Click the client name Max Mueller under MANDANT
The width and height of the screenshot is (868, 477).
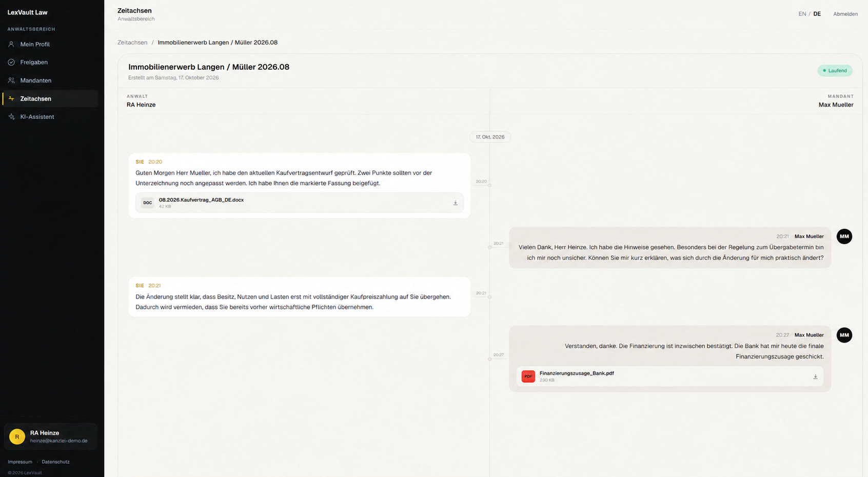coord(836,105)
